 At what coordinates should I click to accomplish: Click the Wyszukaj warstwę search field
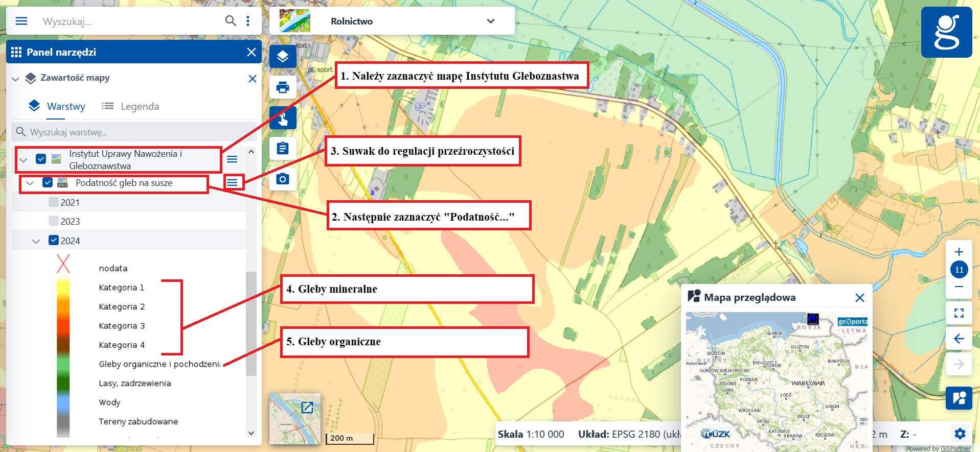[x=134, y=132]
